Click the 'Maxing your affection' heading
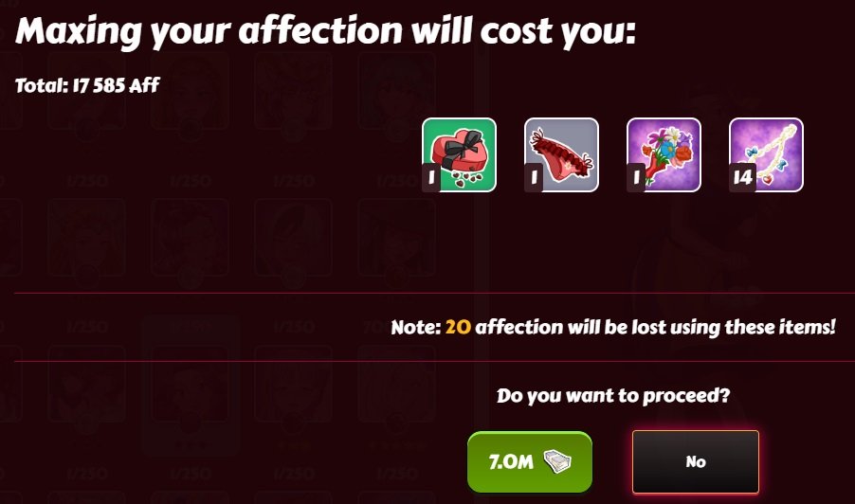Image resolution: width=855 pixels, height=504 pixels. coord(325,31)
